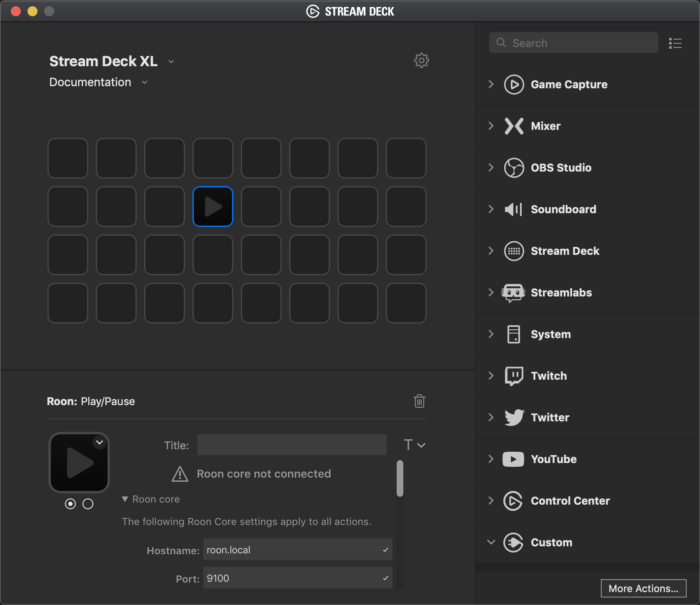Open the Streamlabs actions category
Viewport: 700px width, 605px height.
[x=587, y=293]
